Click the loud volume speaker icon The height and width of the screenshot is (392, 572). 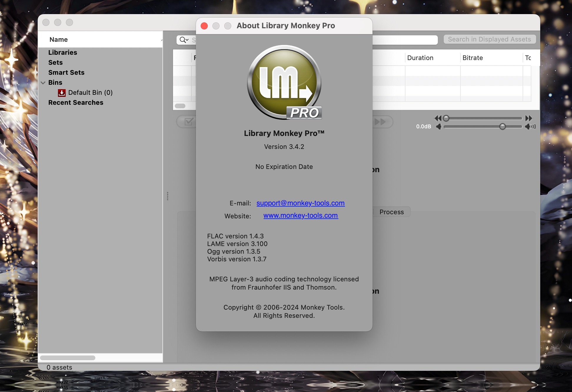click(530, 127)
